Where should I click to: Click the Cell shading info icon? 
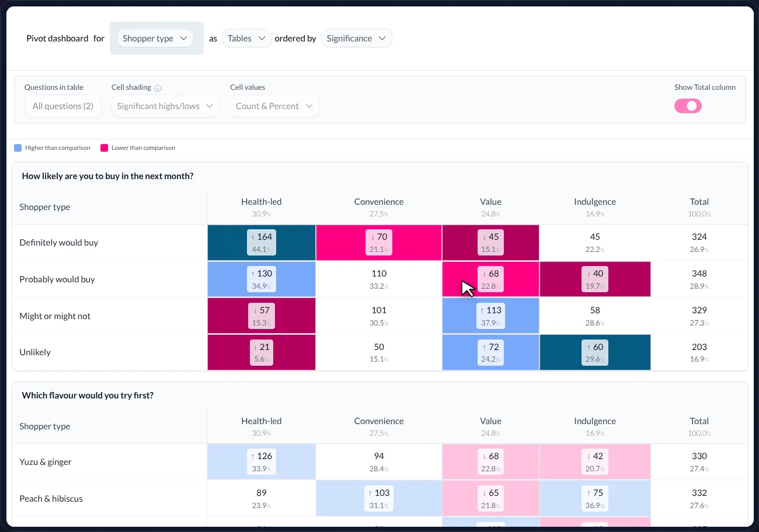[x=158, y=88]
